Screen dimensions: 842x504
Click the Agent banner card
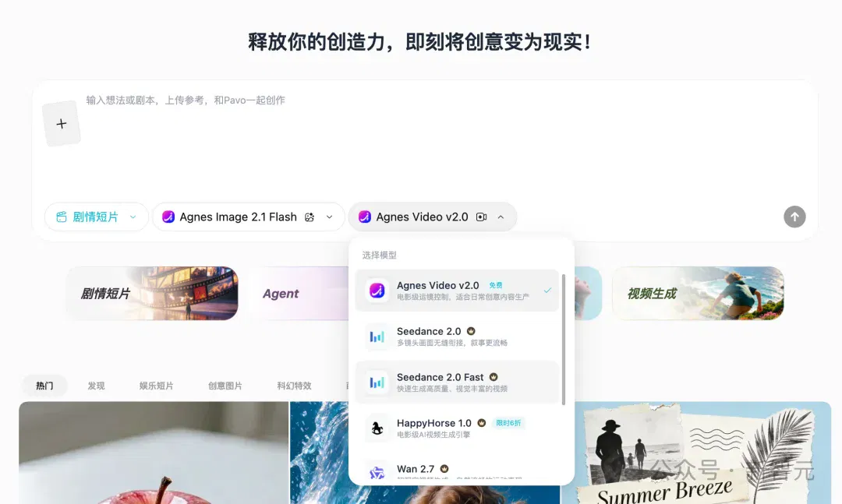tap(299, 294)
